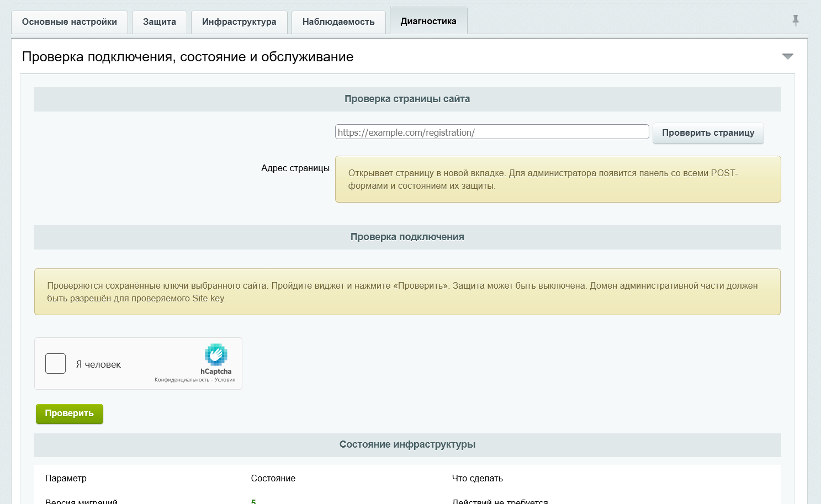Focus the page address input field
Image resolution: width=821 pixels, height=504 pixels.
[492, 132]
